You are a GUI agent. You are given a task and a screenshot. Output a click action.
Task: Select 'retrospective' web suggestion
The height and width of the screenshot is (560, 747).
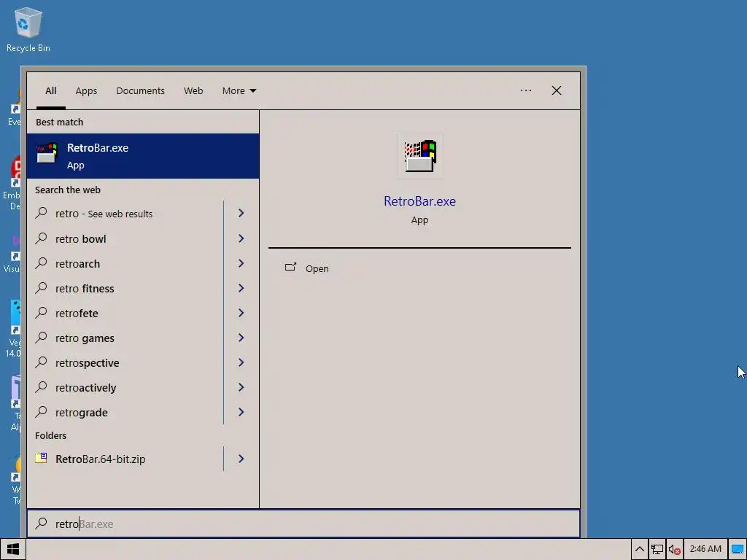(125, 362)
